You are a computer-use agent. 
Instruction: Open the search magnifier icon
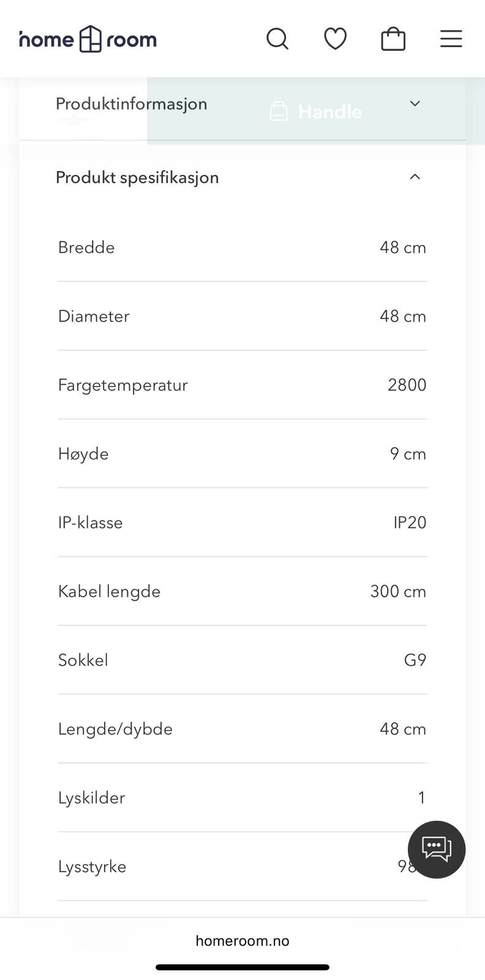click(277, 39)
